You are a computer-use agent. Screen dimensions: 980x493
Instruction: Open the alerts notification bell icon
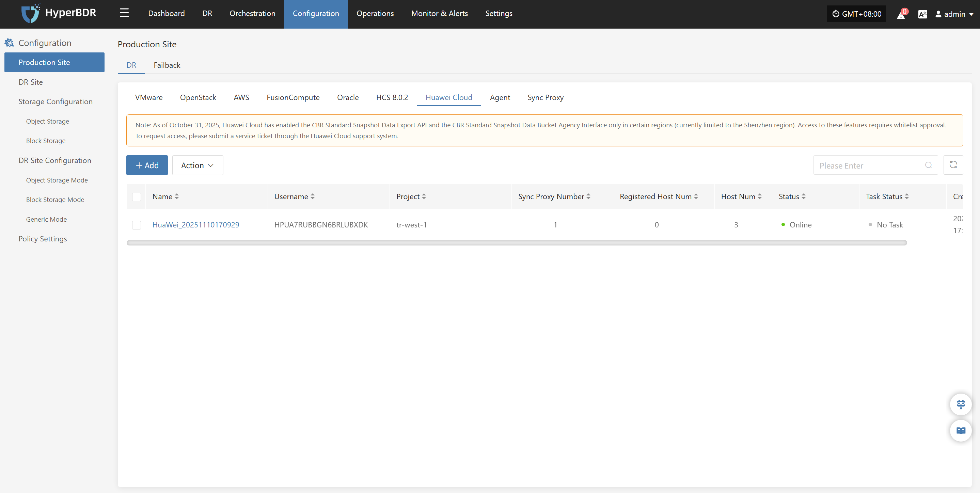[901, 14]
